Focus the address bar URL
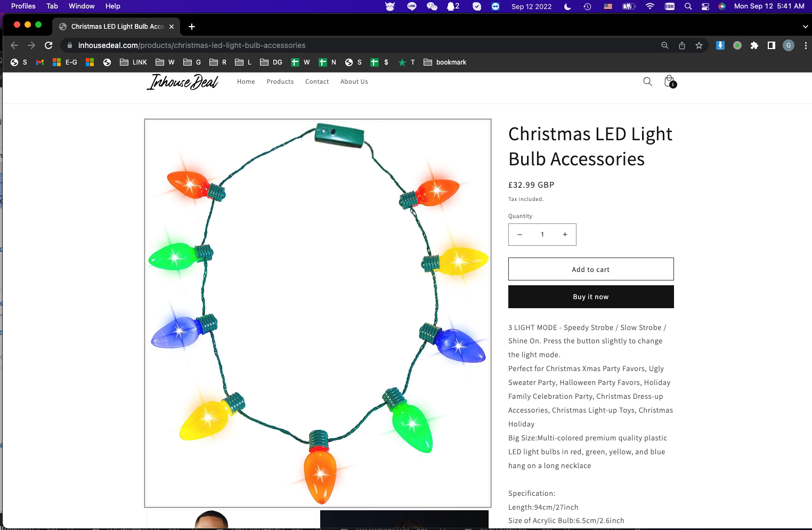The height and width of the screenshot is (530, 812). pyautogui.click(x=192, y=45)
